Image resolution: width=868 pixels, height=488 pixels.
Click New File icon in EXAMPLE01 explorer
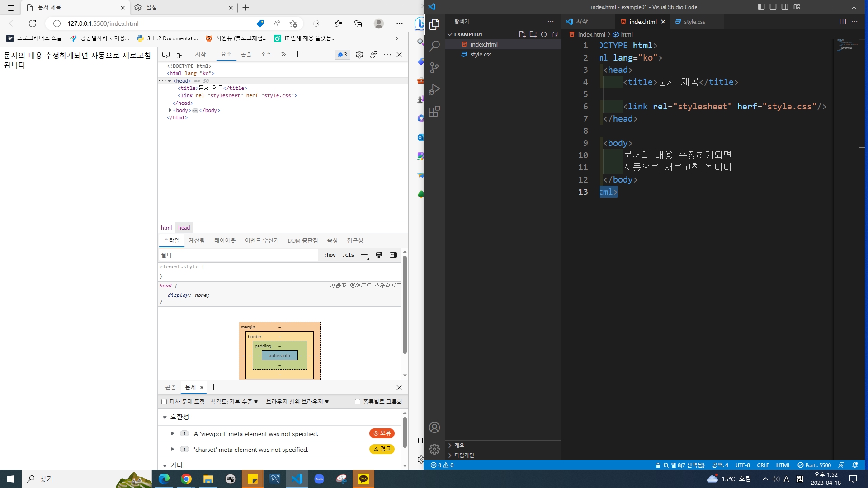click(x=522, y=34)
